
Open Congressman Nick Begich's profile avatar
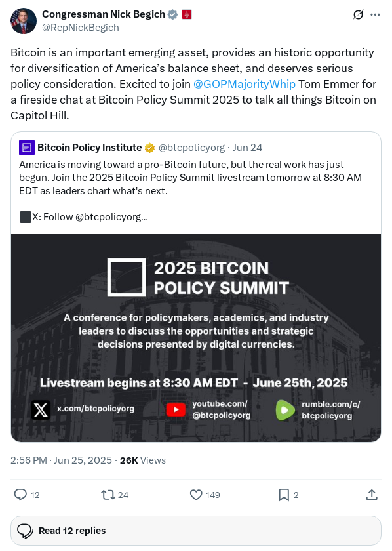point(24,21)
